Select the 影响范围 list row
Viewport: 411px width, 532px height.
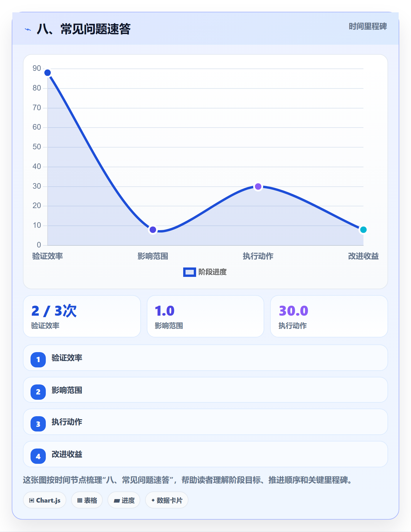coord(206,390)
